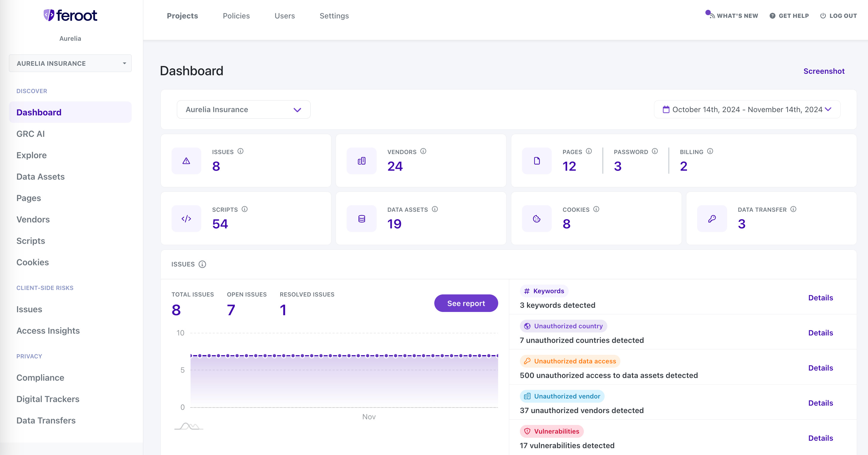This screenshot has width=868, height=455.
Task: Click the Data Transfer key icon
Action: (x=712, y=218)
